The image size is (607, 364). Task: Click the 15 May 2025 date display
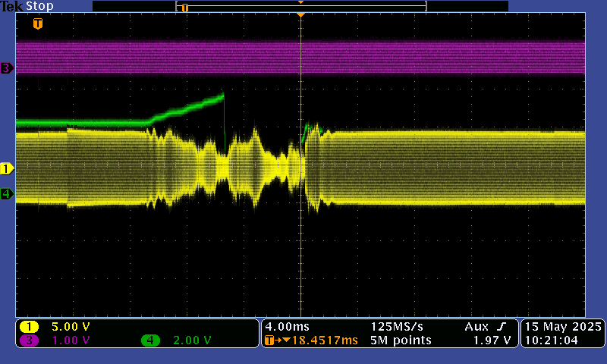coord(562,326)
